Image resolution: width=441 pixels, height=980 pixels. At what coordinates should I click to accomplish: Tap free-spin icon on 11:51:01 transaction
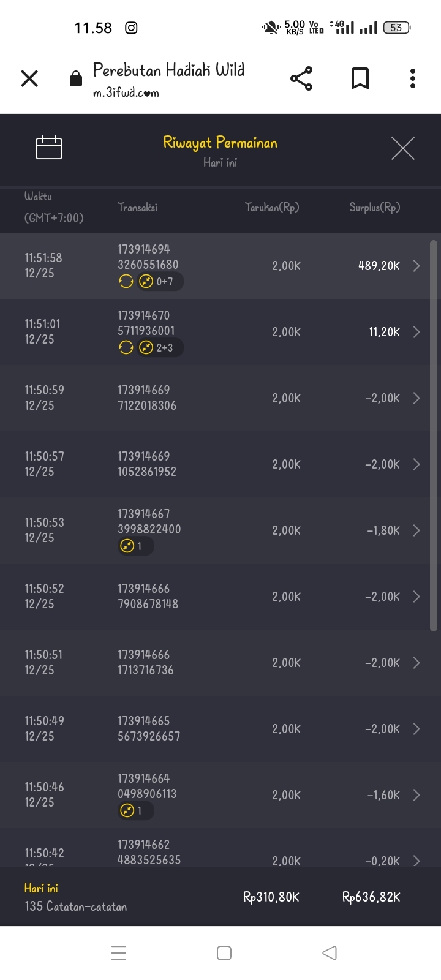tap(126, 347)
